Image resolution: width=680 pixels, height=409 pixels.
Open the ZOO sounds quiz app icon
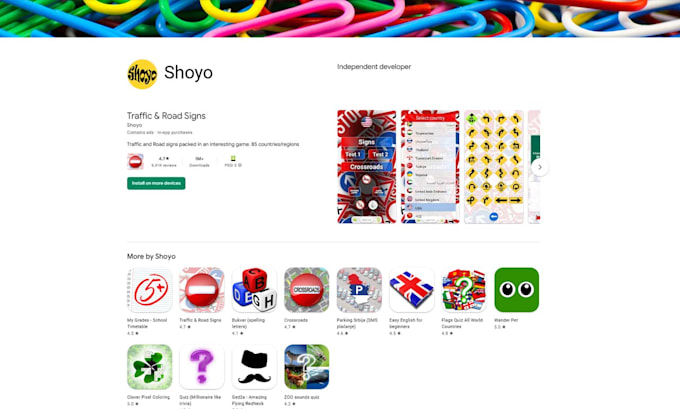pyautogui.click(x=307, y=367)
